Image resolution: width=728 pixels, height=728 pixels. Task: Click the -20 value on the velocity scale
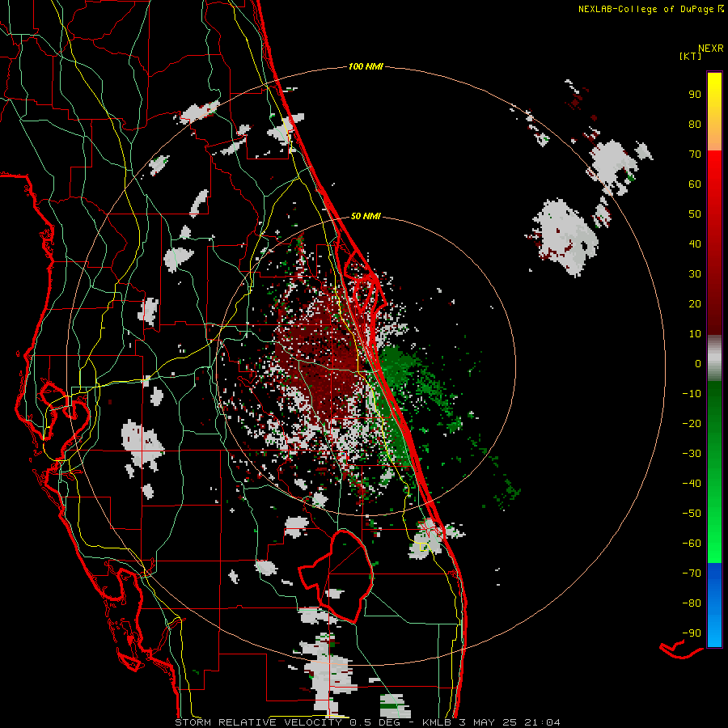(692, 424)
